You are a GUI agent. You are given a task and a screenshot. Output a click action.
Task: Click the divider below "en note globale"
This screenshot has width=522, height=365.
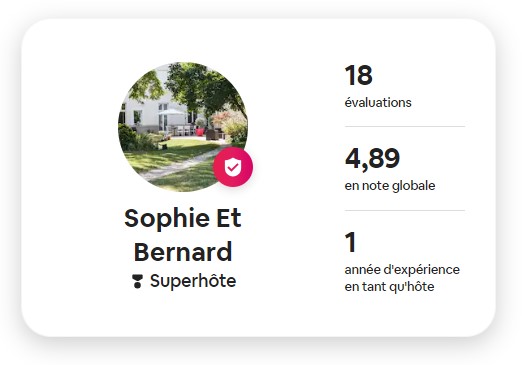(405, 211)
